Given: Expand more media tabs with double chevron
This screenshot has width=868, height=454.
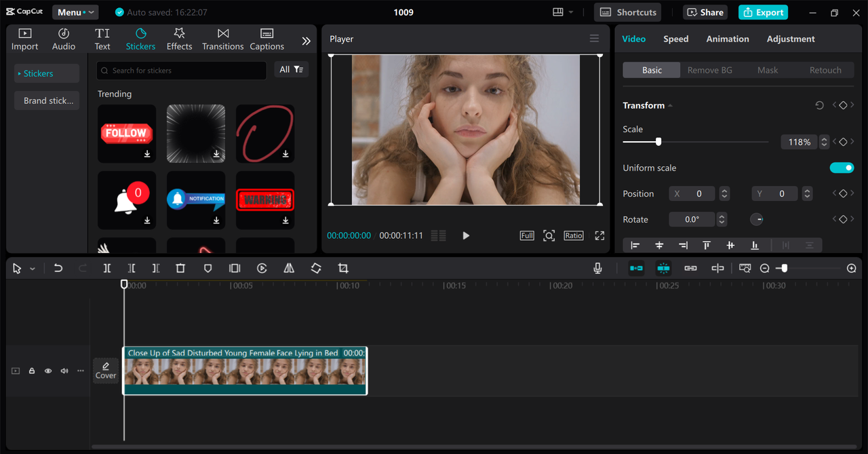Looking at the screenshot, I should tap(306, 41).
